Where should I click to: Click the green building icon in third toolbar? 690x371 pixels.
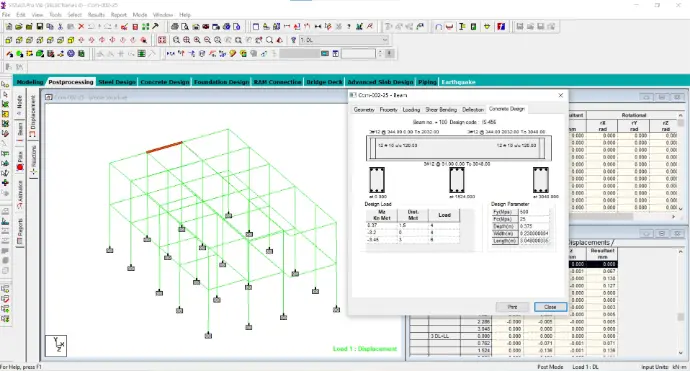click(x=81, y=54)
